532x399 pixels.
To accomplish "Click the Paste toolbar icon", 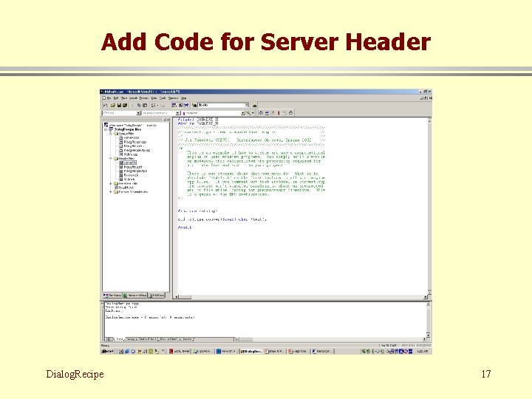I will [x=145, y=105].
